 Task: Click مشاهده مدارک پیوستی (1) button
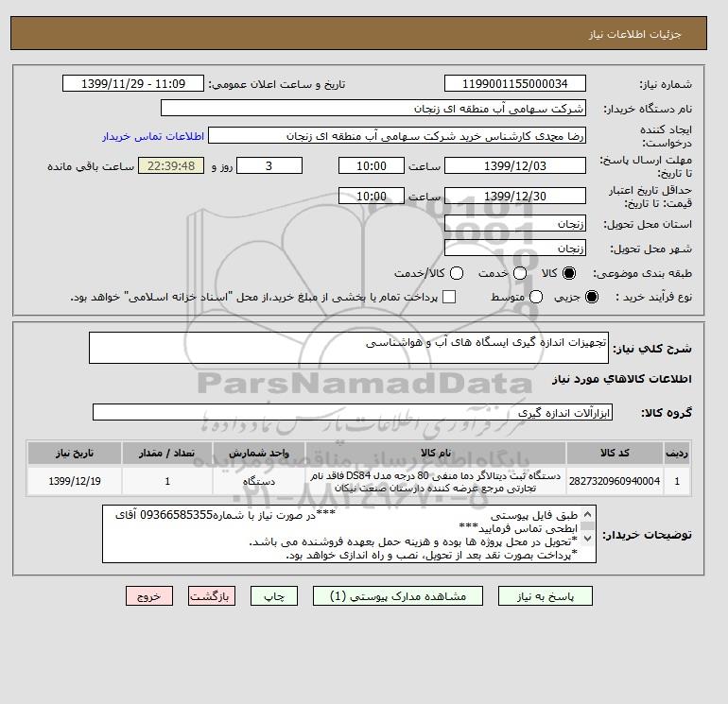[398, 596]
